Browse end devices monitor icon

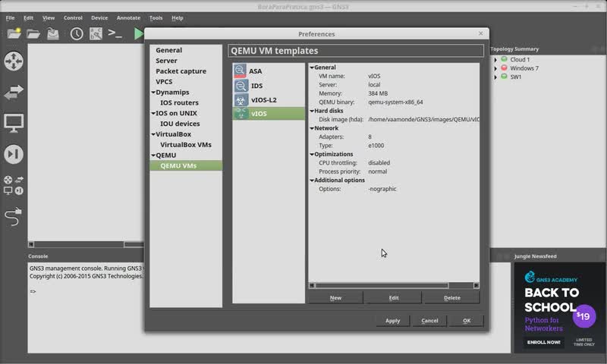(x=14, y=123)
